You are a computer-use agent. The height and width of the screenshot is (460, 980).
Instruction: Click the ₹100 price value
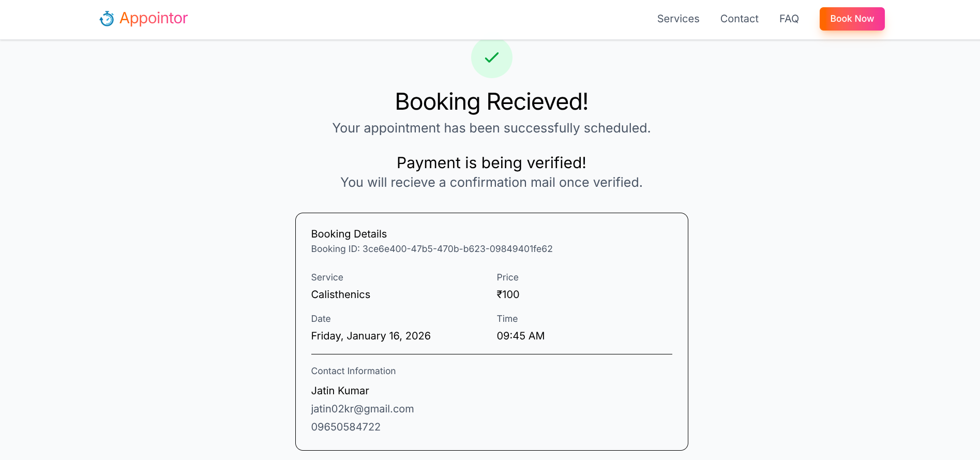[508, 294]
